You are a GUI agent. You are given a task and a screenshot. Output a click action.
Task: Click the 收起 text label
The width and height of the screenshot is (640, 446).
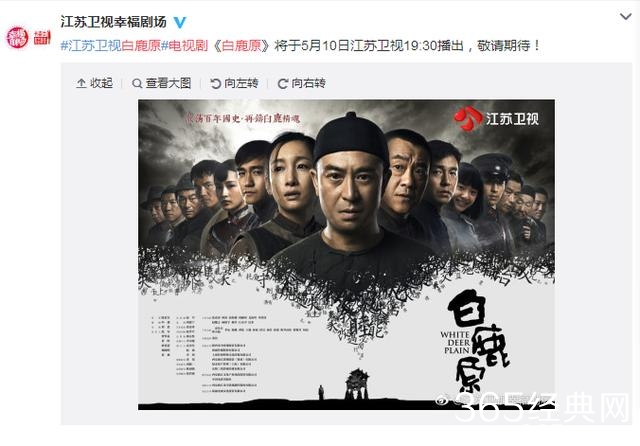(x=101, y=83)
